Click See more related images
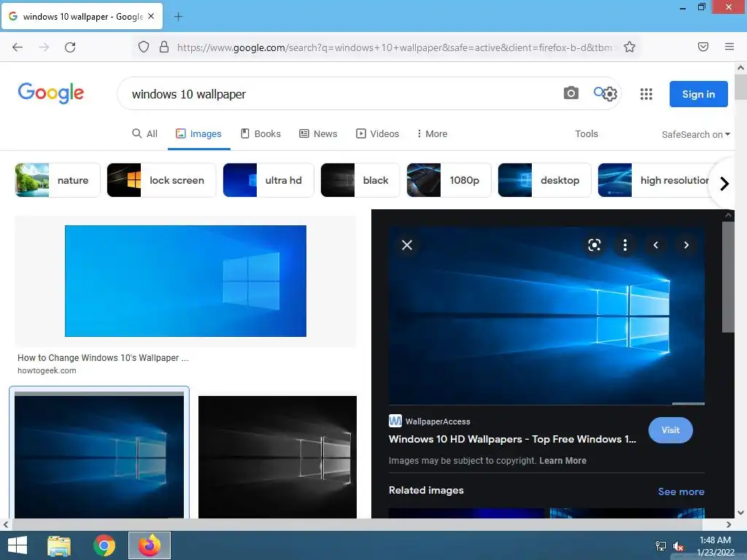 681,491
